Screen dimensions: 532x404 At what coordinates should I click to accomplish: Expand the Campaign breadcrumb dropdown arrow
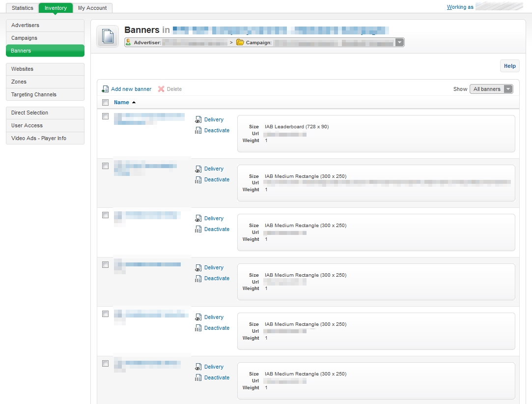399,43
